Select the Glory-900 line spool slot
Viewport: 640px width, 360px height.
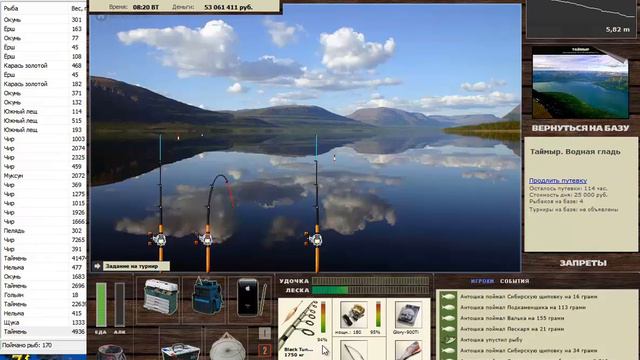pyautogui.click(x=408, y=315)
